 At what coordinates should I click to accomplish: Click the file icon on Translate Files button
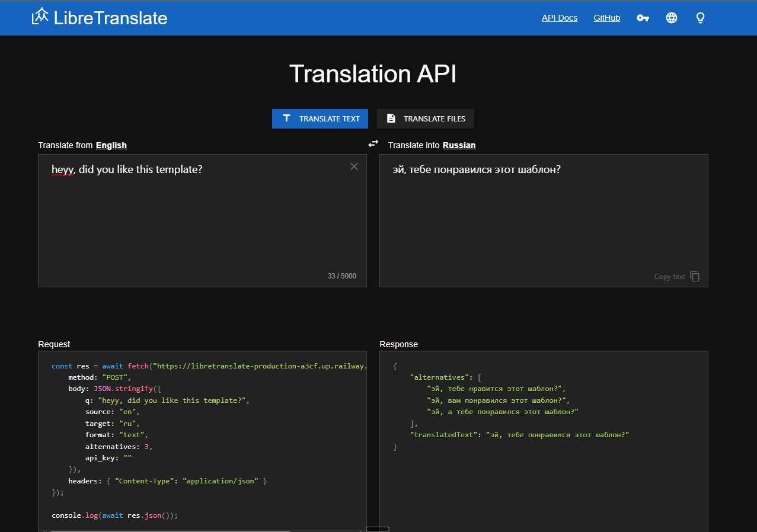click(x=391, y=118)
